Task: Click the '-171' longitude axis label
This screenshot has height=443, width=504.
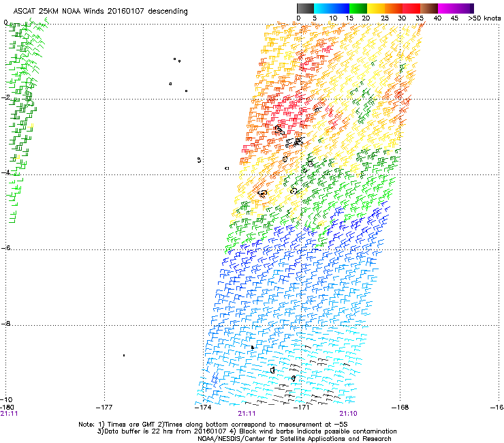Action: coord(302,408)
